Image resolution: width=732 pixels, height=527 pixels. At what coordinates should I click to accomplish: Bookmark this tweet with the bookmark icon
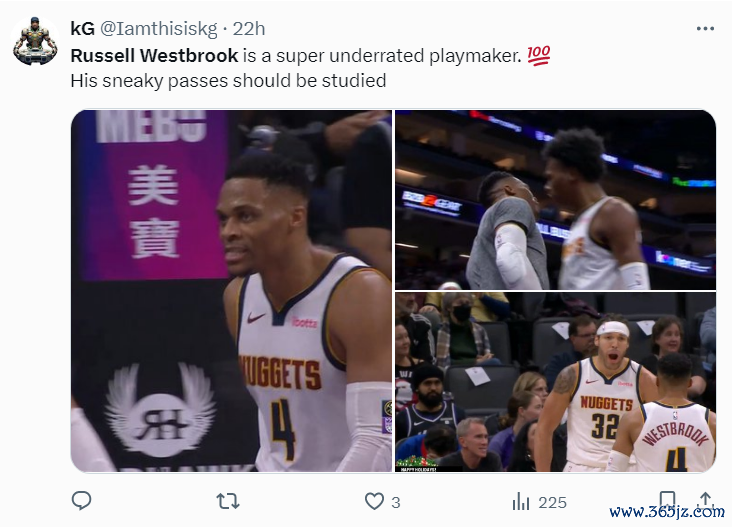tap(667, 499)
